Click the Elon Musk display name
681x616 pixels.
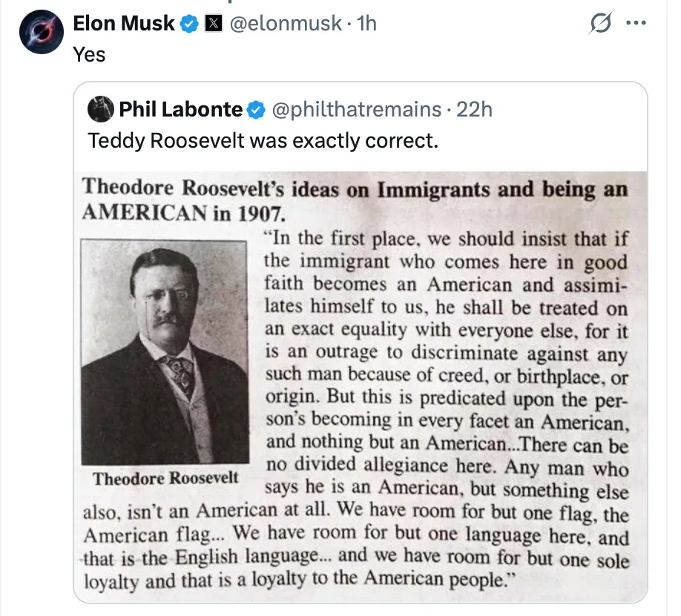(124, 24)
